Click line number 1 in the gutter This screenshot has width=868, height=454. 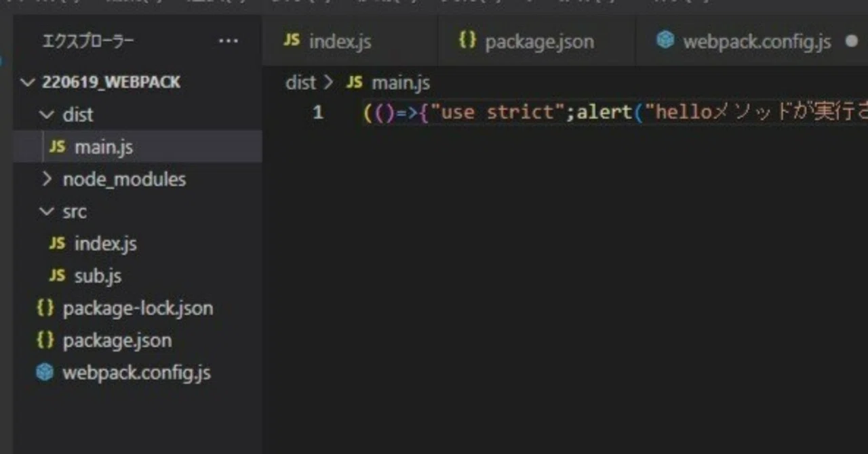tap(318, 112)
